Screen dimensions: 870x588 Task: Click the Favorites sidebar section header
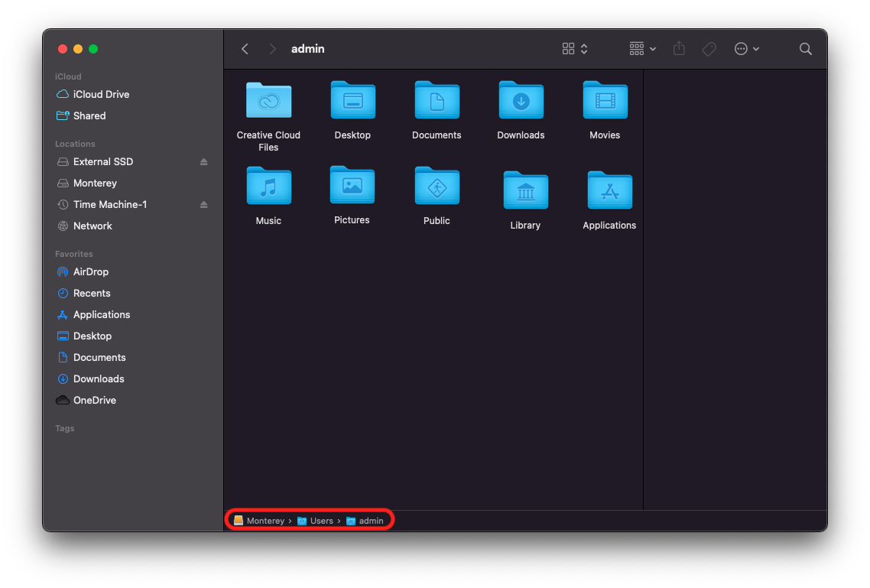(x=74, y=254)
